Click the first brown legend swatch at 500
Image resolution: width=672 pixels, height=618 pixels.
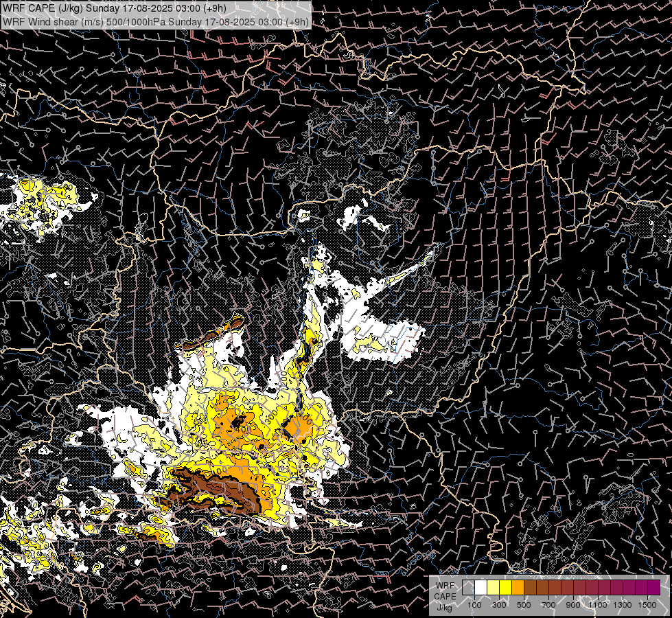tap(530, 587)
